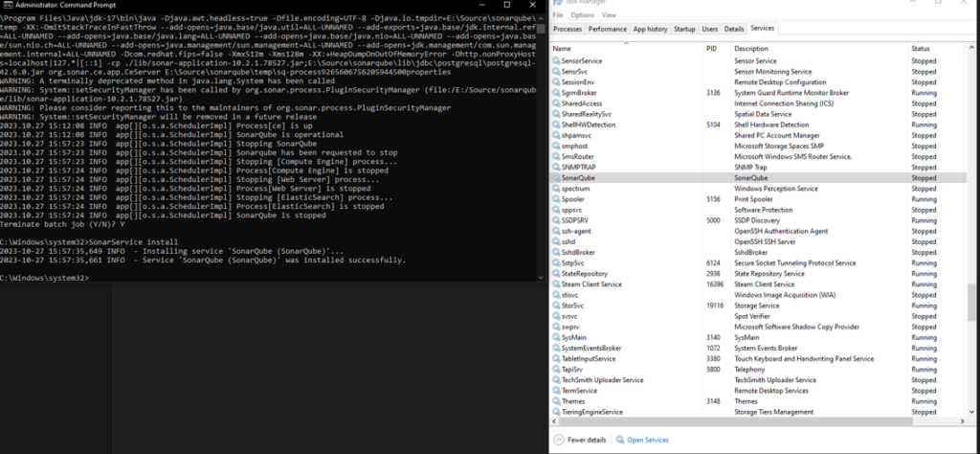
Task: Switch to the Processes tab
Action: (x=568, y=30)
